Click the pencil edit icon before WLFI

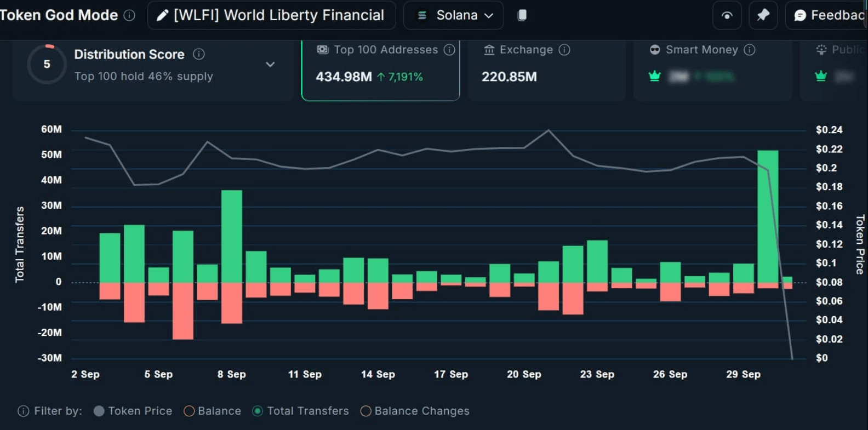click(162, 15)
